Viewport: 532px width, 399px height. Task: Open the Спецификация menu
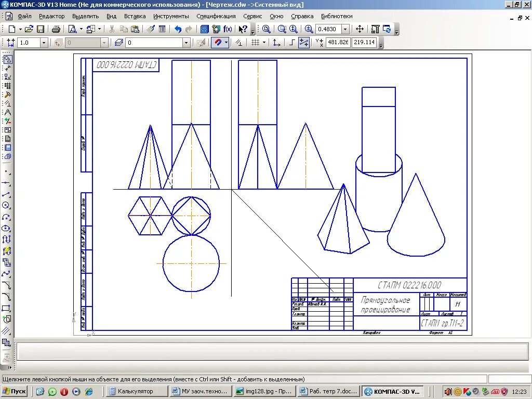216,16
